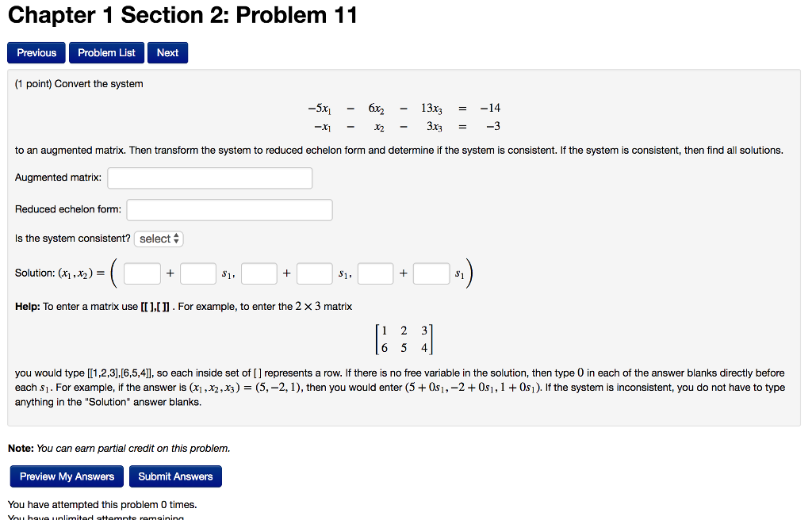Click the third Solution answer blank

click(259, 273)
